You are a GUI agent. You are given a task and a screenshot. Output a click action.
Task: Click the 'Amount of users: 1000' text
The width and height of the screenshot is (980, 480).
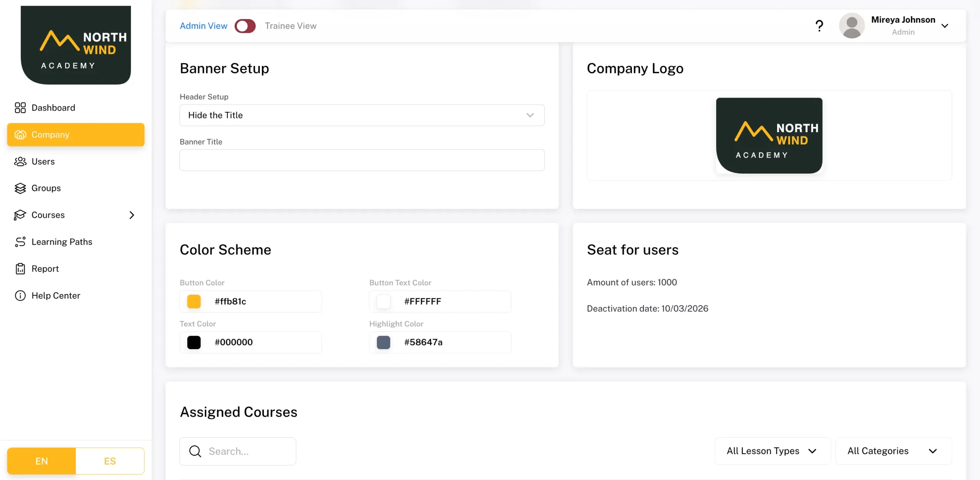pyautogui.click(x=632, y=282)
